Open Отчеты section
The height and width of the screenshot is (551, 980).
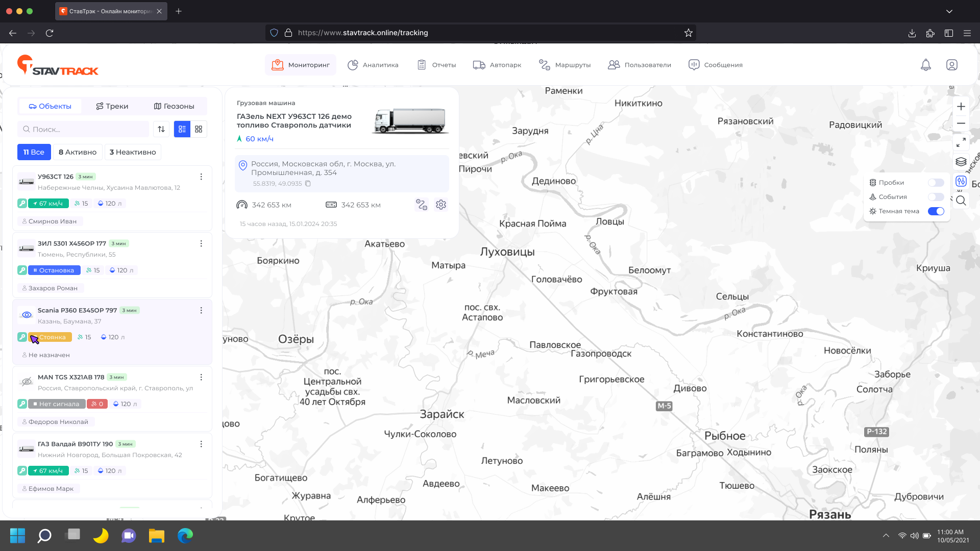(x=436, y=65)
